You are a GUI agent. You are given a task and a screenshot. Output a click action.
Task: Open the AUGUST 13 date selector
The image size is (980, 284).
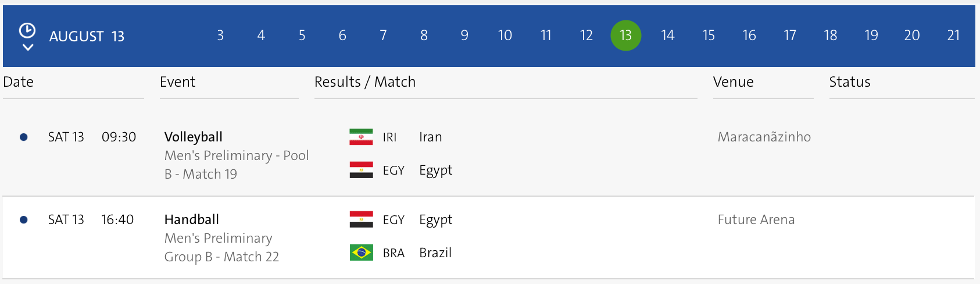(x=87, y=37)
